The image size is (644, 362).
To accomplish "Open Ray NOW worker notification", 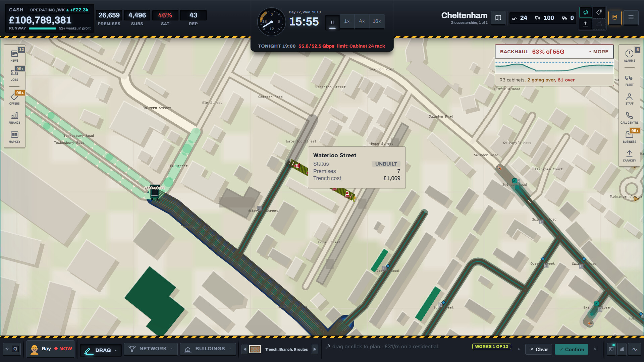I will point(51,349).
